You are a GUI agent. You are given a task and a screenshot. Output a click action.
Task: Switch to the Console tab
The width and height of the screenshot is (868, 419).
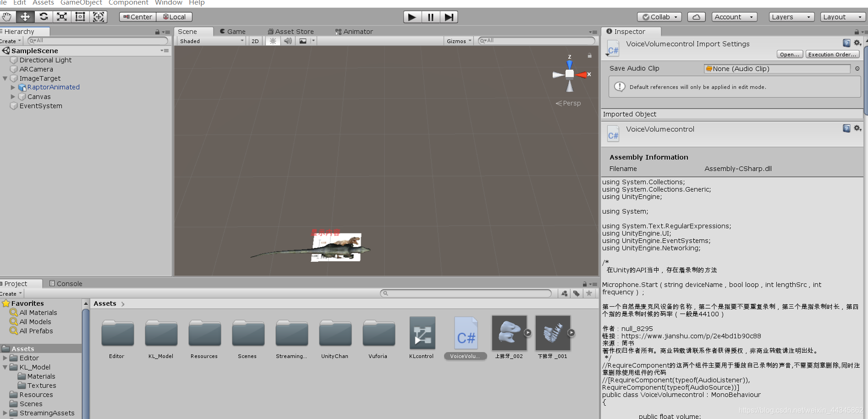66,284
